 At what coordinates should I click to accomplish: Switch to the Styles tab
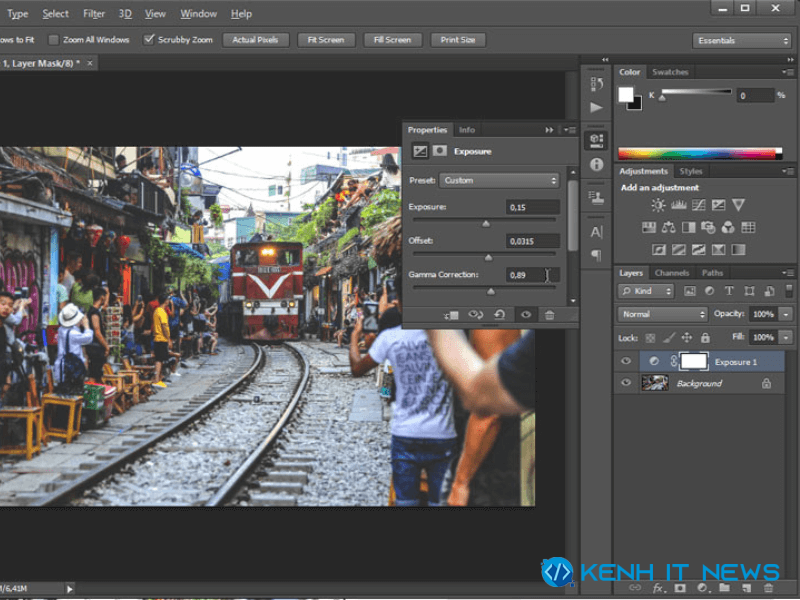click(x=691, y=171)
